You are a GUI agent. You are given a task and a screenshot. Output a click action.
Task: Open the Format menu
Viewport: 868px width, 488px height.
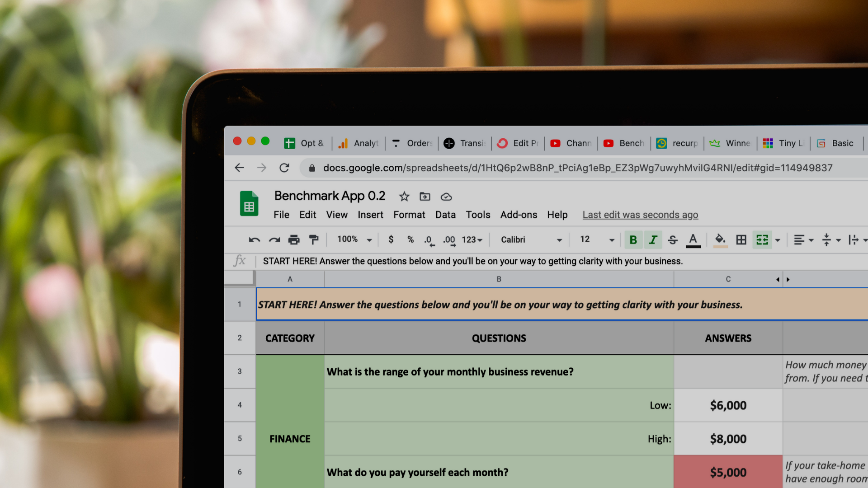(x=409, y=215)
